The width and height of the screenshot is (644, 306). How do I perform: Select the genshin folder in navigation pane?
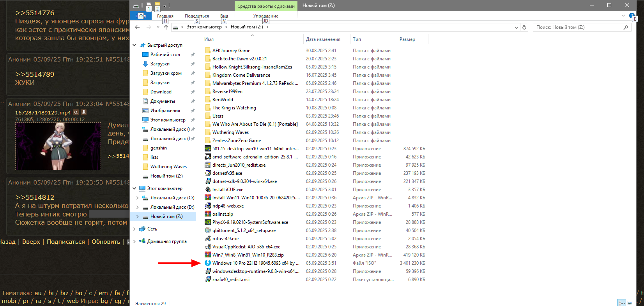tap(158, 148)
